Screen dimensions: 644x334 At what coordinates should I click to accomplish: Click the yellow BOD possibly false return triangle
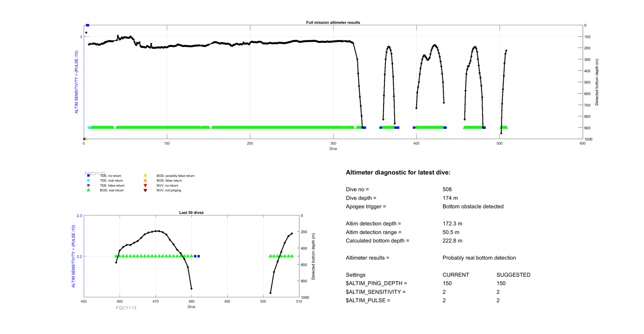pyautogui.click(x=145, y=175)
